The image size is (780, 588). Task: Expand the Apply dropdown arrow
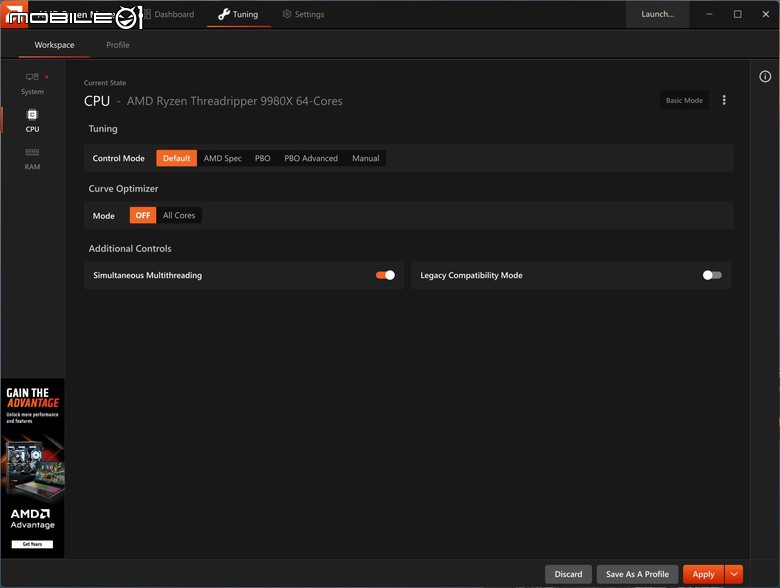point(734,574)
